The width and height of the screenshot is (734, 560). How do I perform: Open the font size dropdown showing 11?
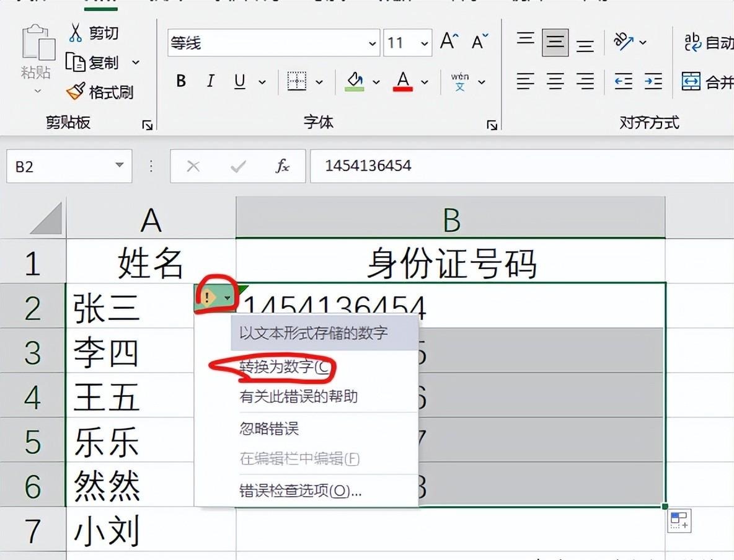coord(425,43)
